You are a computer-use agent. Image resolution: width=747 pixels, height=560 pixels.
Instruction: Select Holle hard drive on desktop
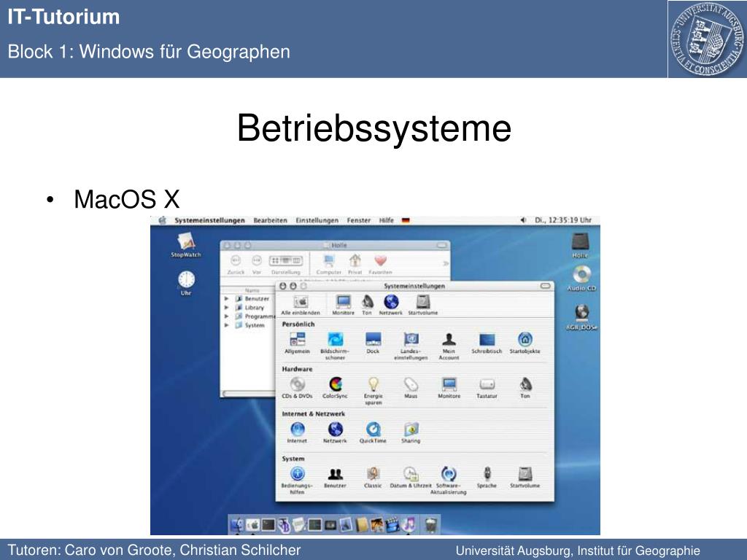point(580,246)
